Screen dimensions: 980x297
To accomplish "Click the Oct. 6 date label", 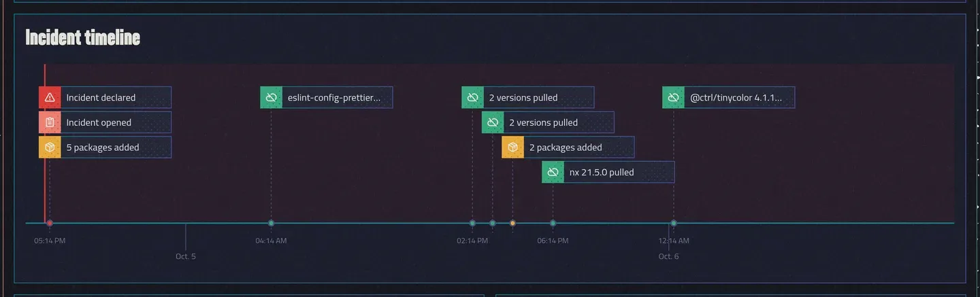I will pos(668,256).
